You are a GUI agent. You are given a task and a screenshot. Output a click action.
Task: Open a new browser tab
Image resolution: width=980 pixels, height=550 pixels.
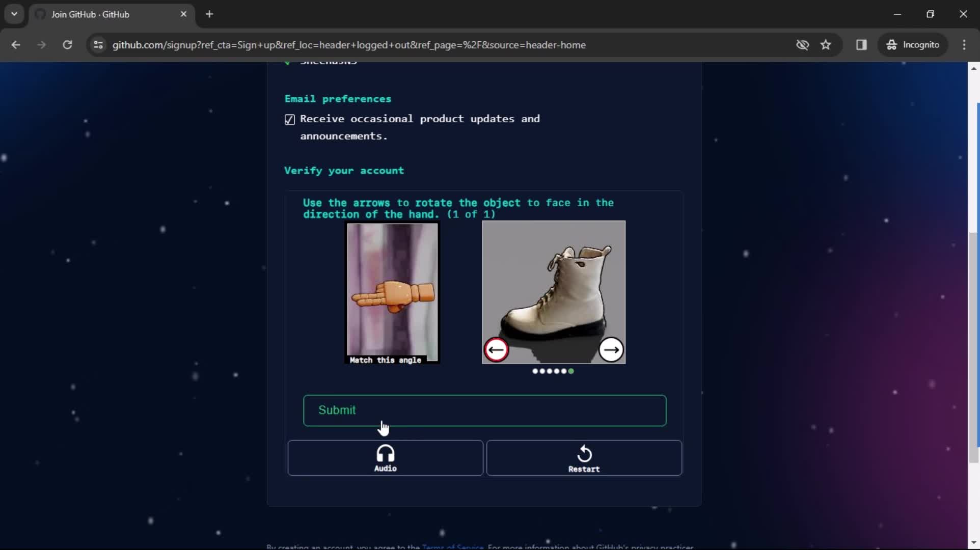(209, 14)
